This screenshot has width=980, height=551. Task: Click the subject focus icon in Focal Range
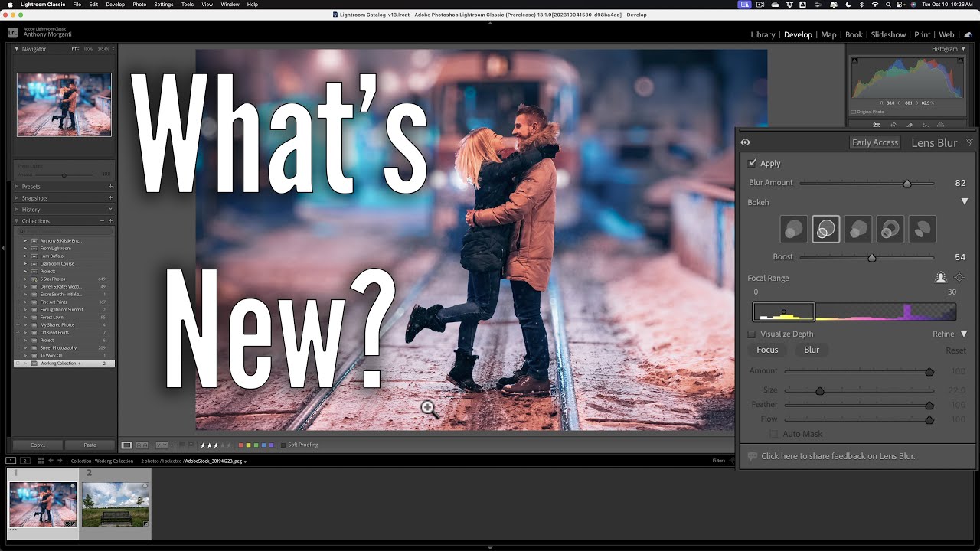coord(941,278)
